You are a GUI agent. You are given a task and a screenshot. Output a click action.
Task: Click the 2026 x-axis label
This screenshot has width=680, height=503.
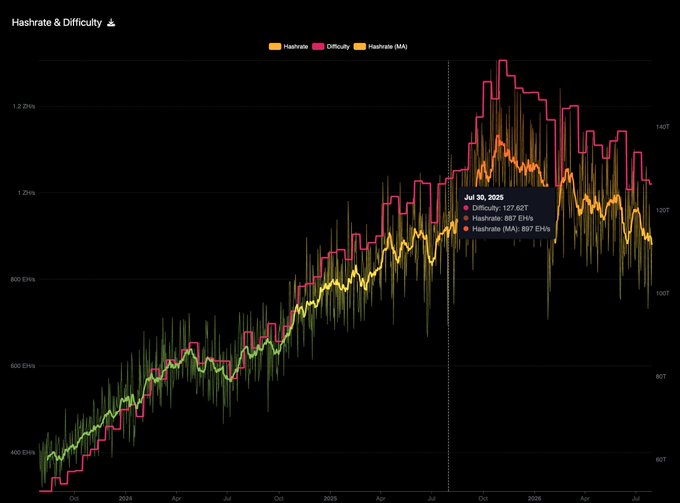click(x=534, y=499)
